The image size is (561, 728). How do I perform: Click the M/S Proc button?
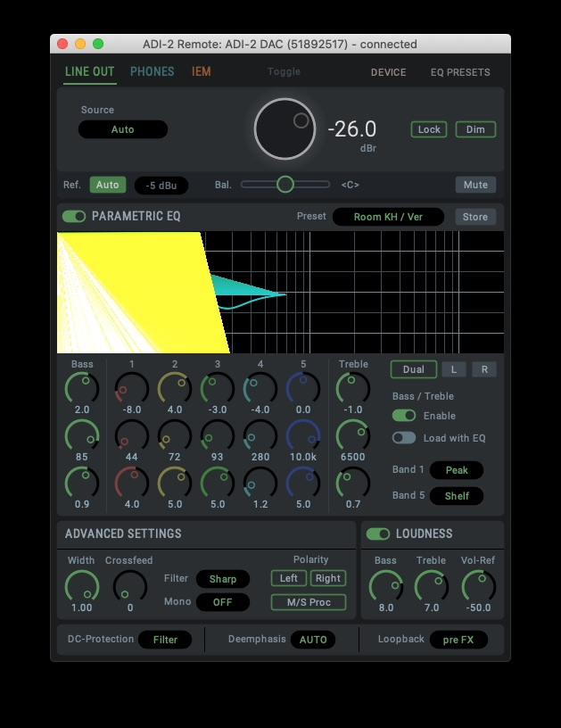click(309, 602)
